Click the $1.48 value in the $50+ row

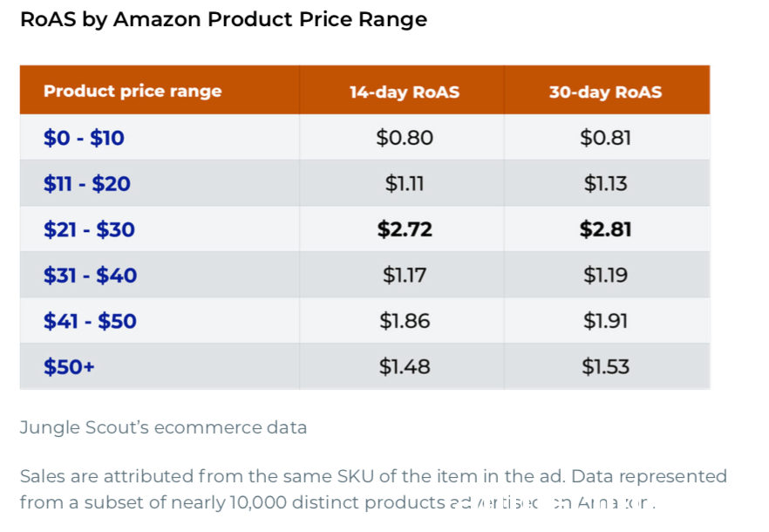pos(405,367)
